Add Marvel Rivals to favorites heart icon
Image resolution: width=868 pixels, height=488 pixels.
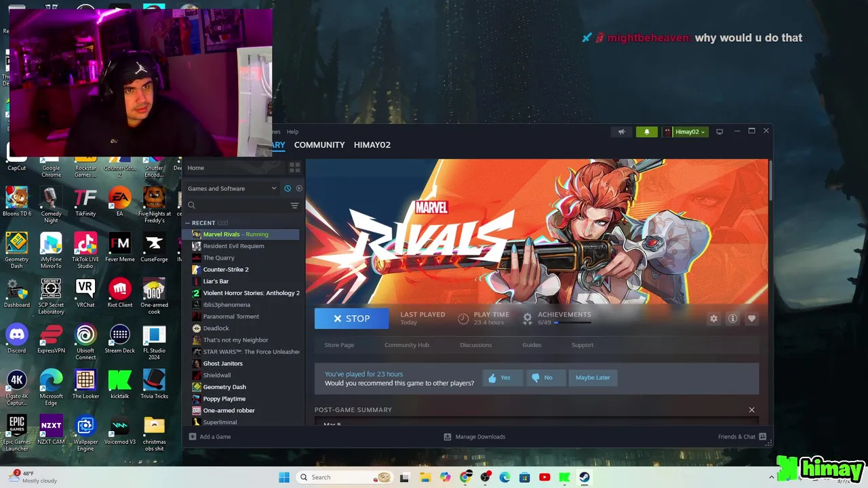[x=751, y=319]
